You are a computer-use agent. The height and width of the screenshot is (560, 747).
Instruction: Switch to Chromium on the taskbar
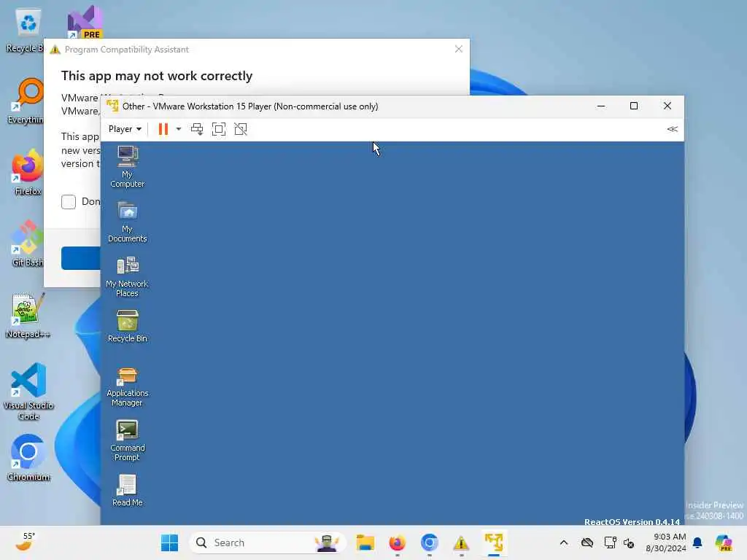click(x=429, y=542)
